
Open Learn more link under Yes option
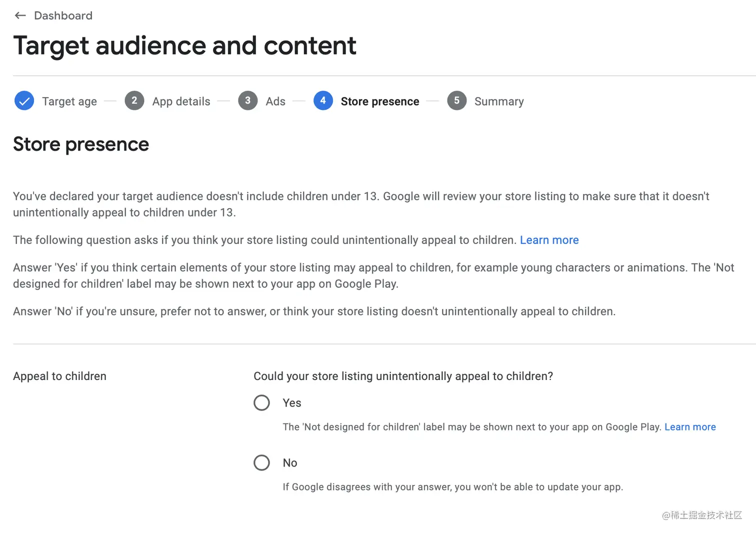point(690,427)
